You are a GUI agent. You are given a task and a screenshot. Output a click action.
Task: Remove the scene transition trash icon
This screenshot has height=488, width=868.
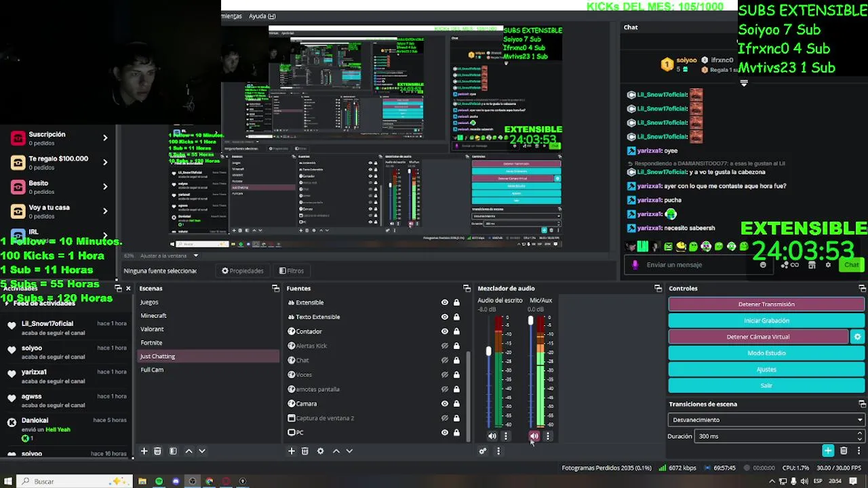point(844,451)
